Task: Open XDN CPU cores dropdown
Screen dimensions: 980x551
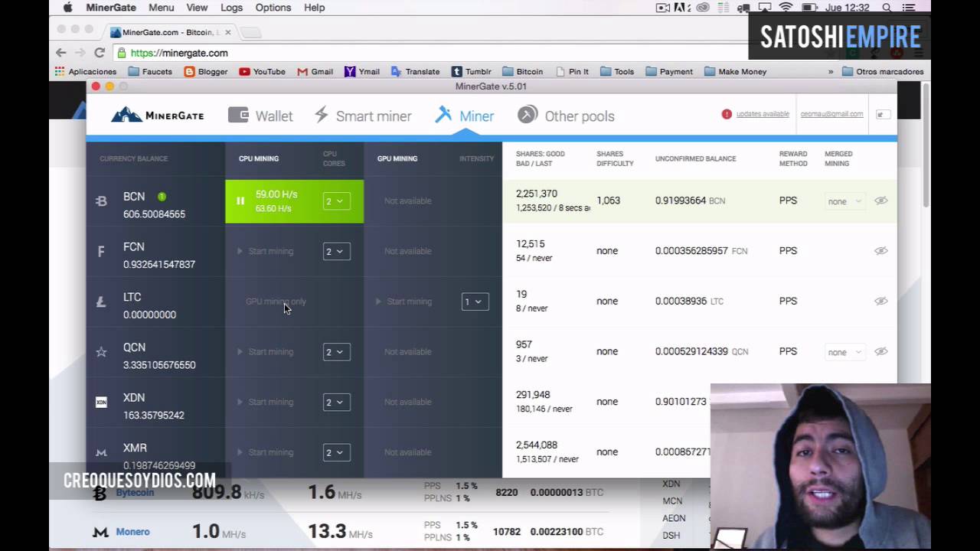Action: click(337, 402)
